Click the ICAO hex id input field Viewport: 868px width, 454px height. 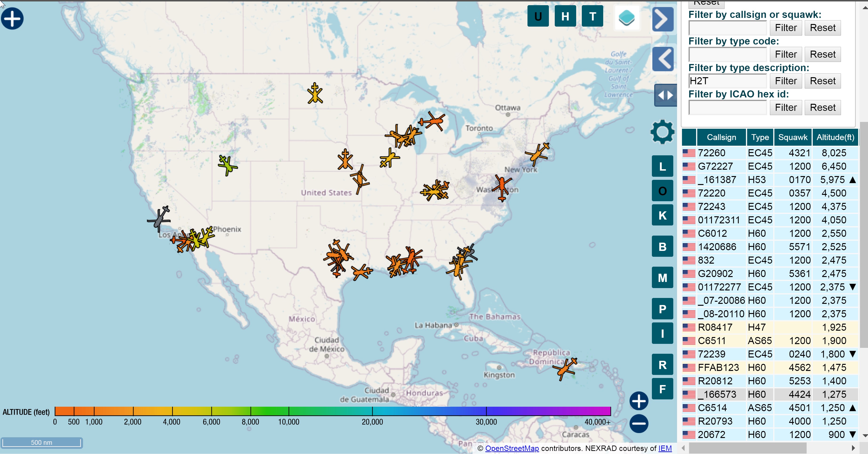[x=728, y=108]
